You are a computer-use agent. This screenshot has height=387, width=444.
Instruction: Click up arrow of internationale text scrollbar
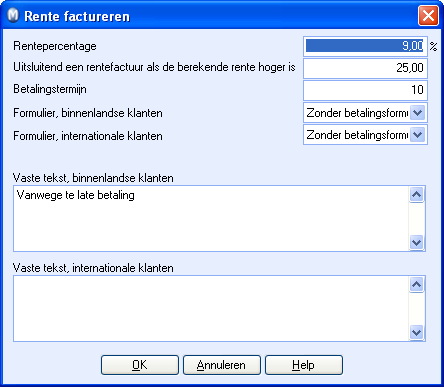tap(417, 284)
